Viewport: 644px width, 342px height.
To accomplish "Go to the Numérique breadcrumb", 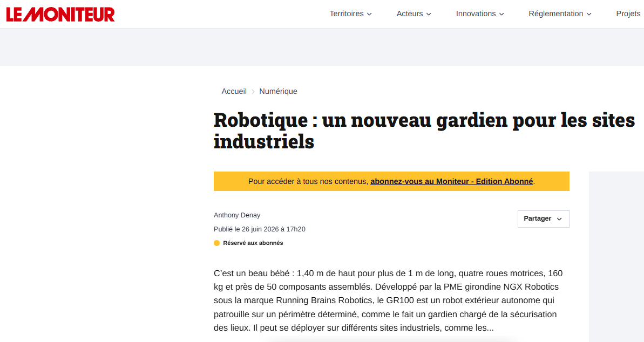I will [278, 91].
